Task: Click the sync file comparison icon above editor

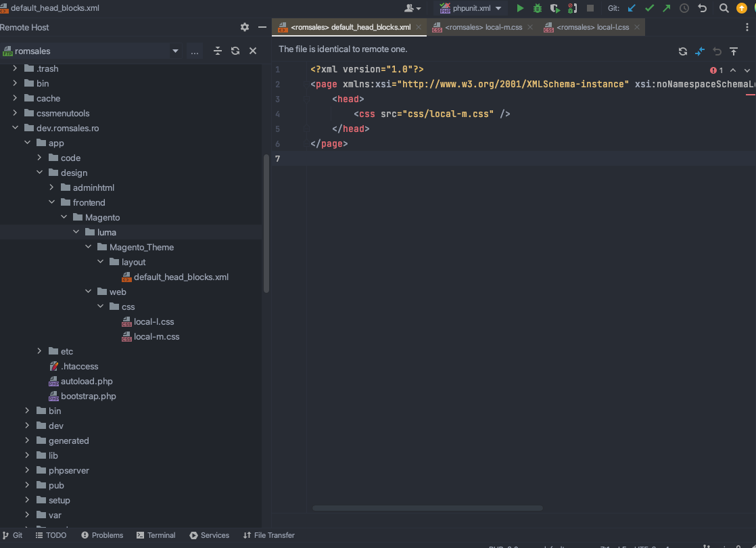Action: tap(682, 51)
